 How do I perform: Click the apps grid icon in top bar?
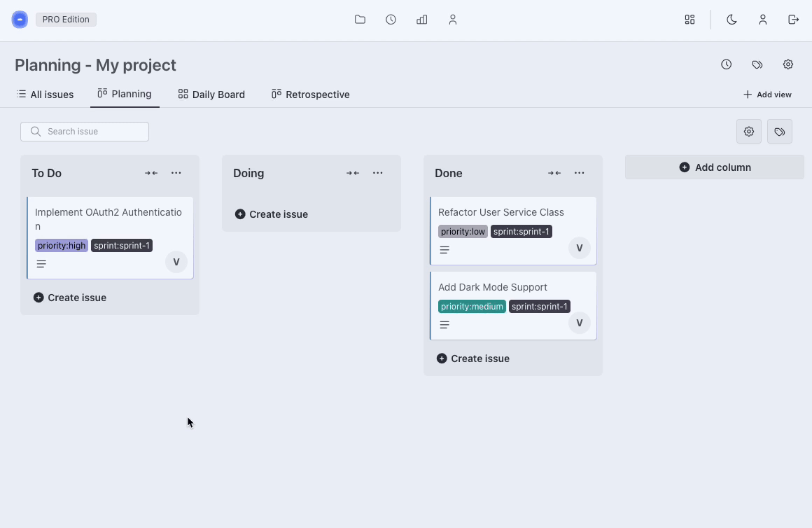[689, 20]
